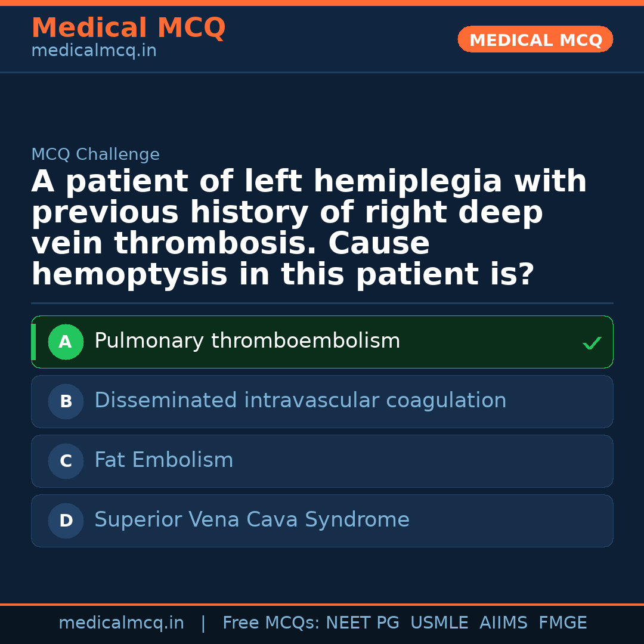Click the B letter circle icon
The height and width of the screenshot is (644, 644).
66,402
